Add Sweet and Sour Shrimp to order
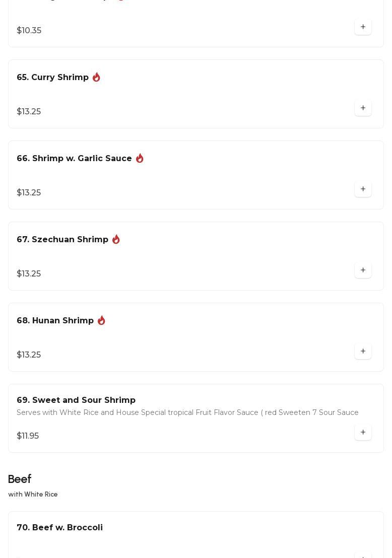 click(x=363, y=433)
